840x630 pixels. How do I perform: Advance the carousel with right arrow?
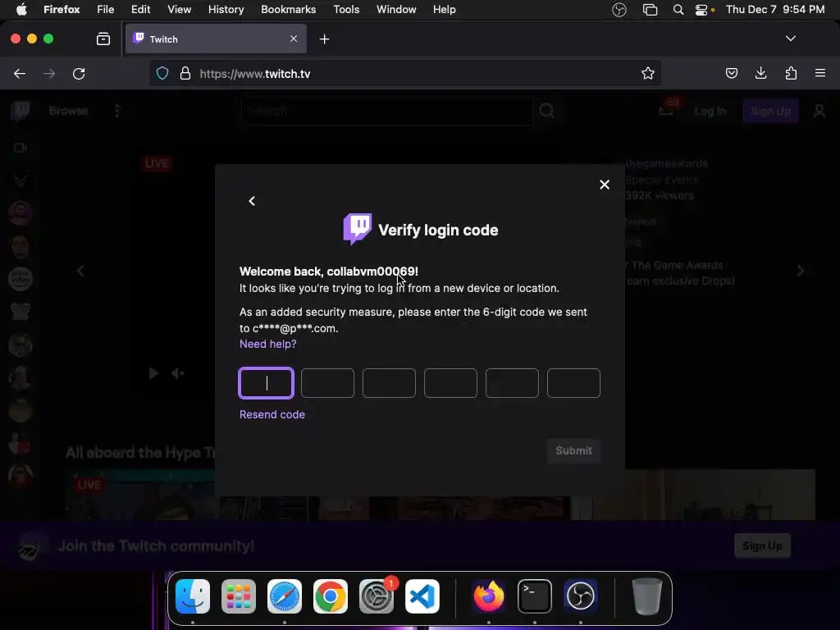coord(801,271)
